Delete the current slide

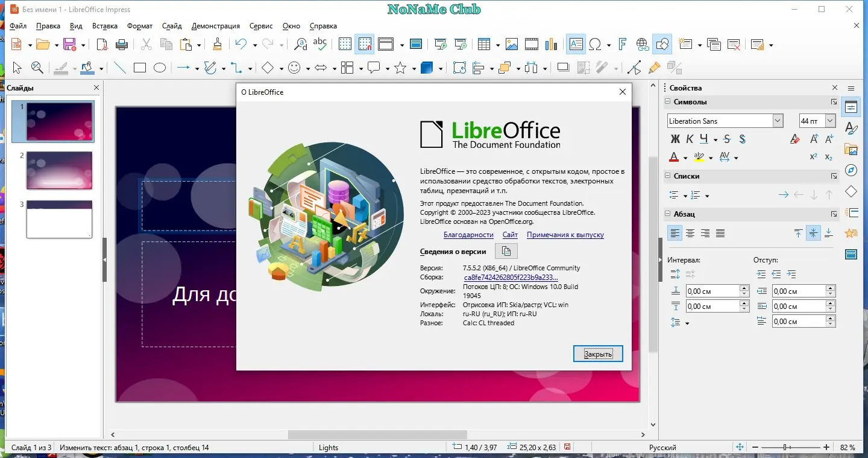pos(734,44)
